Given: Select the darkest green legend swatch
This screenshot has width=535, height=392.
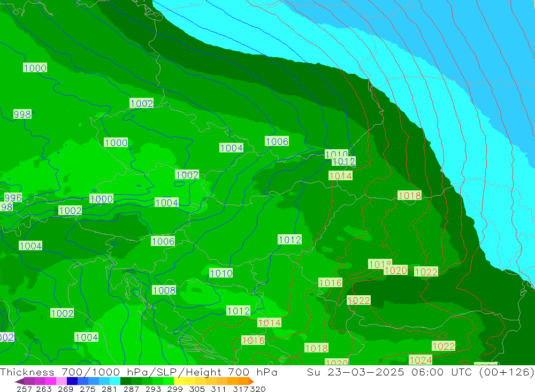Looking at the screenshot, I should tap(126, 381).
